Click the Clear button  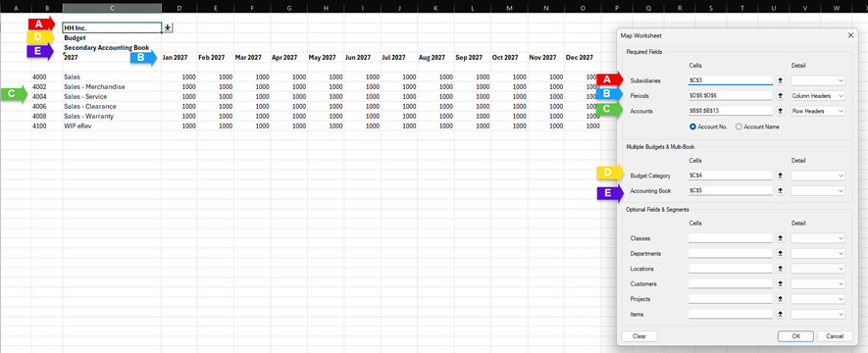click(639, 336)
